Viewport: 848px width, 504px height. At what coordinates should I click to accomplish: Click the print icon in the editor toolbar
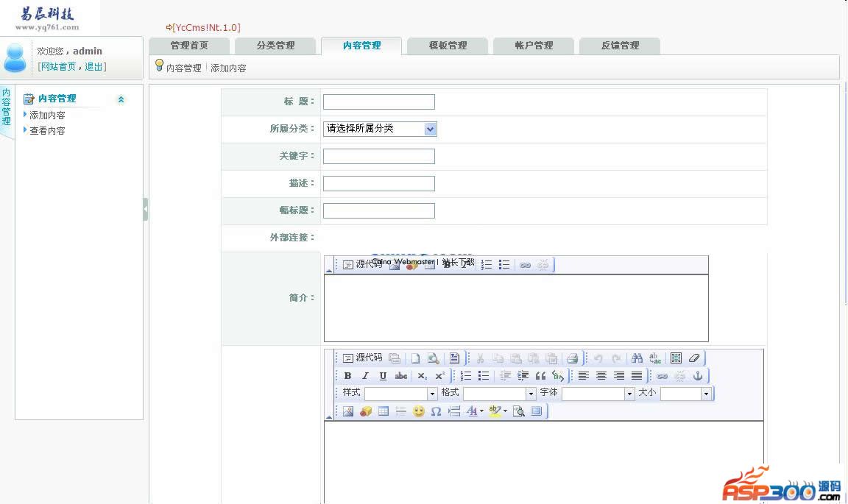[x=572, y=358]
